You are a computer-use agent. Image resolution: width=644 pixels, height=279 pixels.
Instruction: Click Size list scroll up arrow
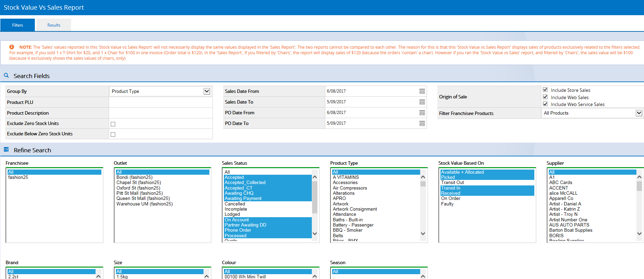[207, 276]
